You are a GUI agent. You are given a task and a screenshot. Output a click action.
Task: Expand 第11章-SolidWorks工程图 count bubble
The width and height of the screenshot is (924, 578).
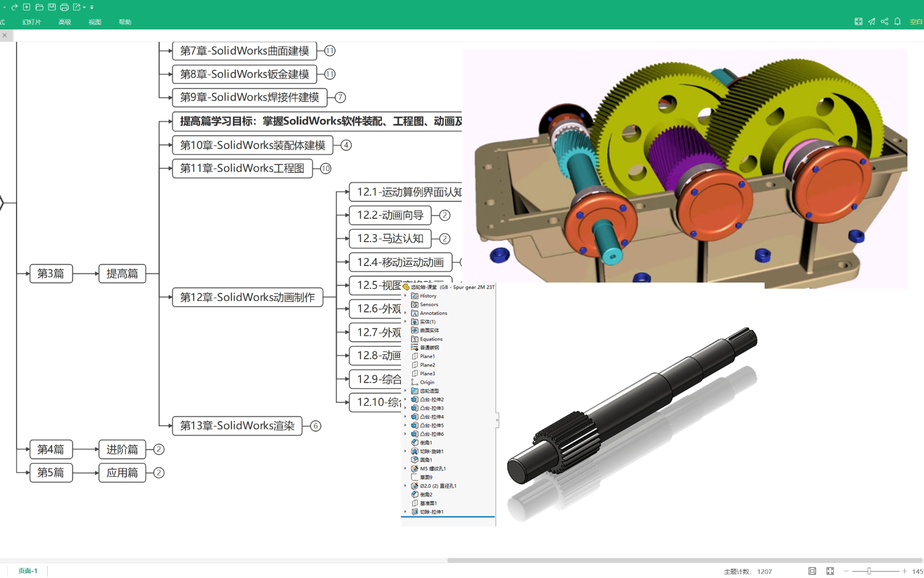326,169
